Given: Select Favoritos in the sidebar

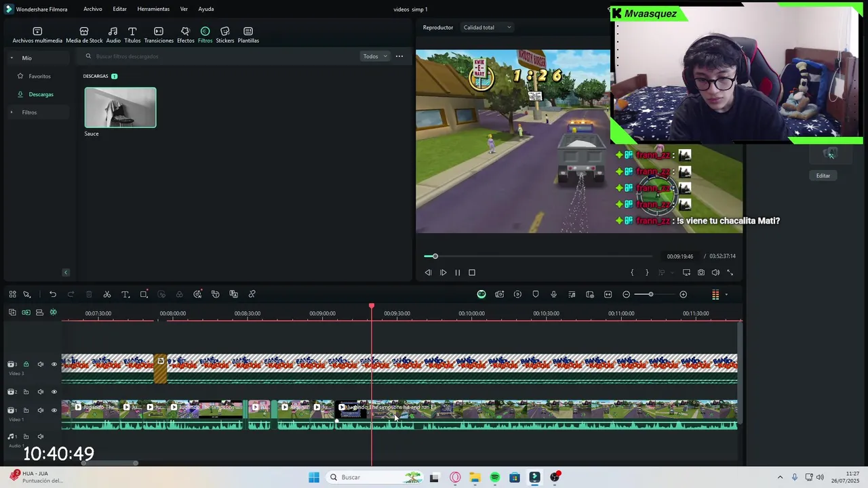Looking at the screenshot, I should [x=39, y=76].
